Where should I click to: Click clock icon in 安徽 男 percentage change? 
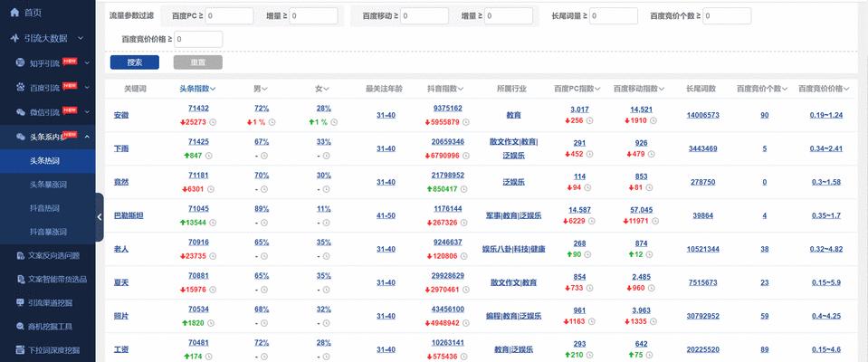point(272,122)
